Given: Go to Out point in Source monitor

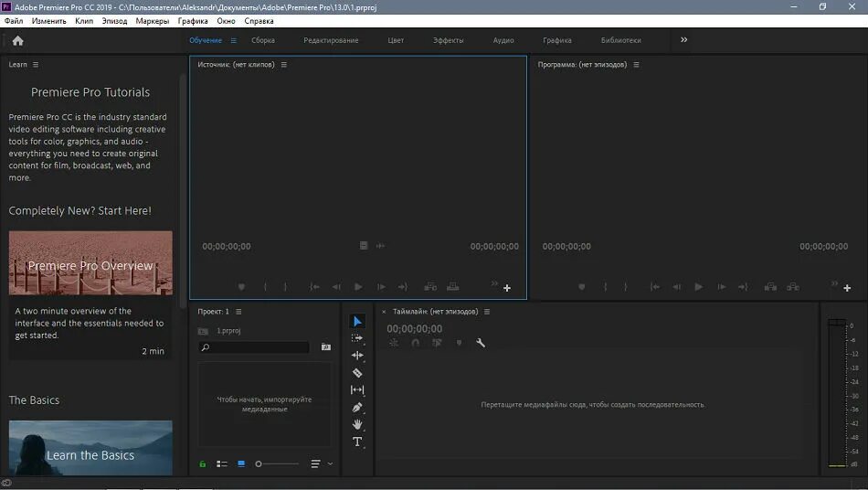Looking at the screenshot, I should coord(403,287).
